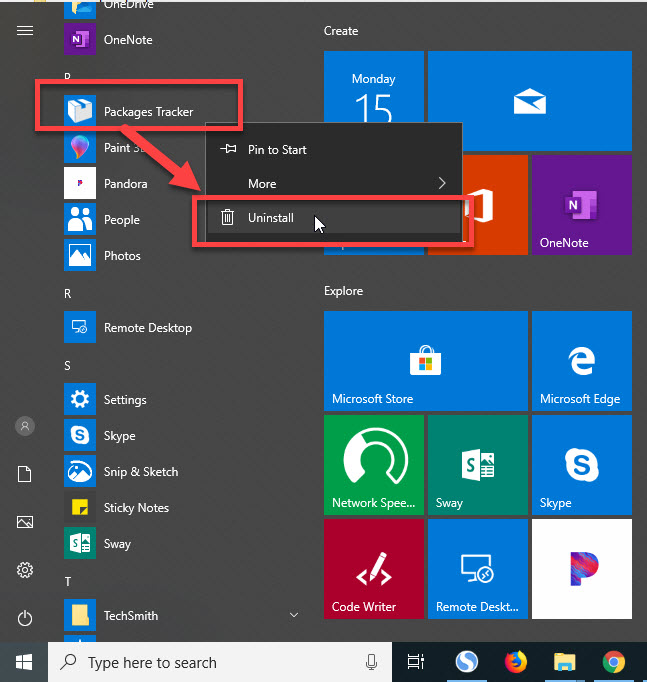
Task: Click the R letter group header
Action: (67, 294)
